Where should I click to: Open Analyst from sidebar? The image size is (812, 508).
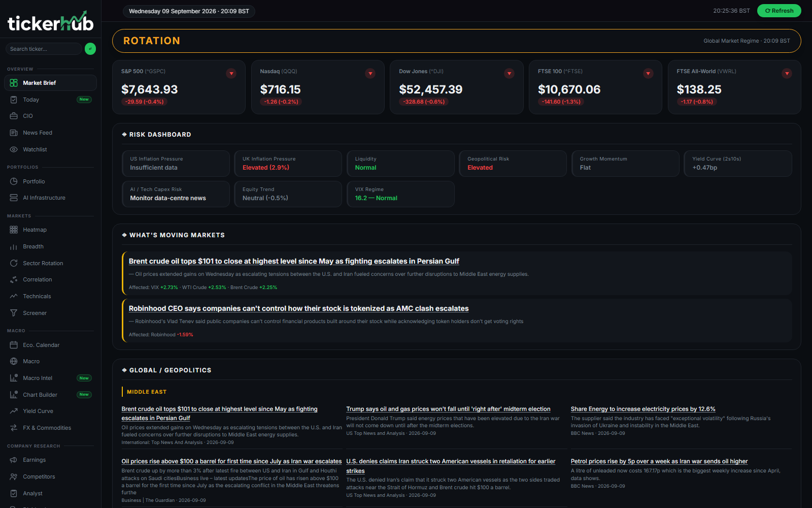50,493
